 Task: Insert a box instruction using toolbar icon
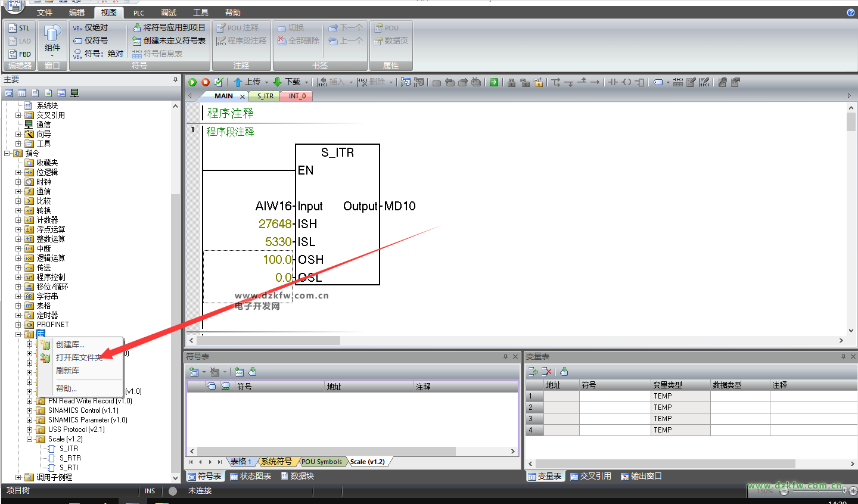coord(639,82)
